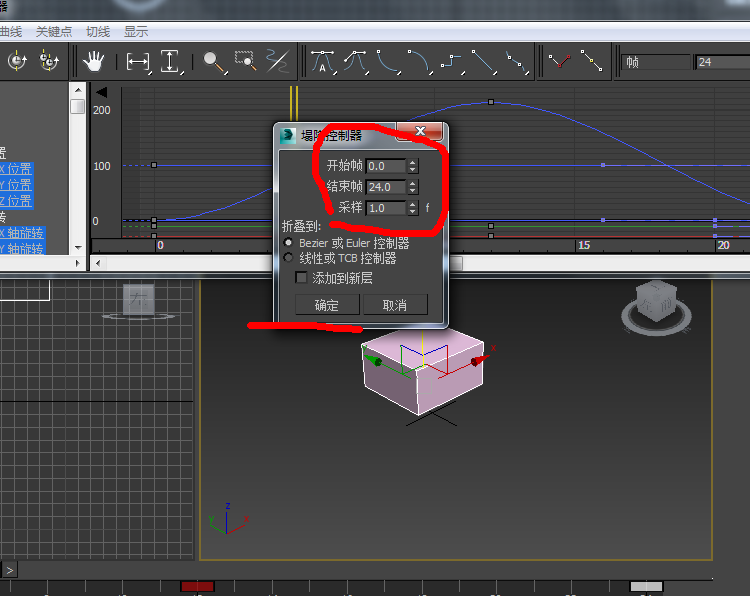Click the track list scroll up arrow
This screenshot has width=750, height=596.
point(78,89)
